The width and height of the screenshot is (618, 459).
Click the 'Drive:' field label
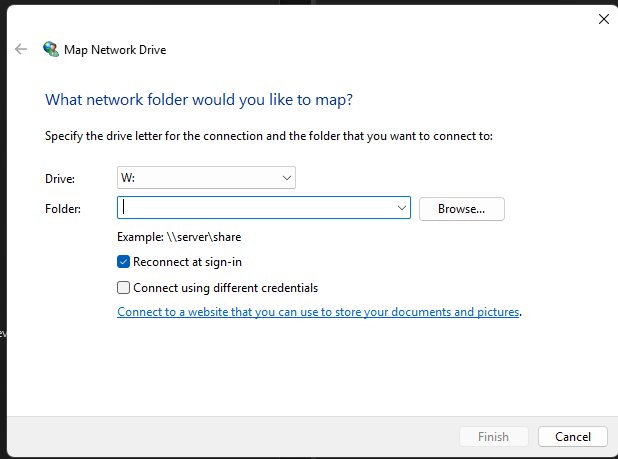click(60, 178)
